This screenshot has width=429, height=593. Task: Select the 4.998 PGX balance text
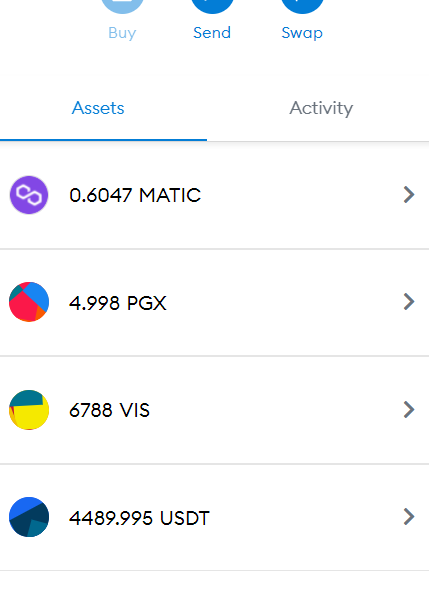[118, 303]
